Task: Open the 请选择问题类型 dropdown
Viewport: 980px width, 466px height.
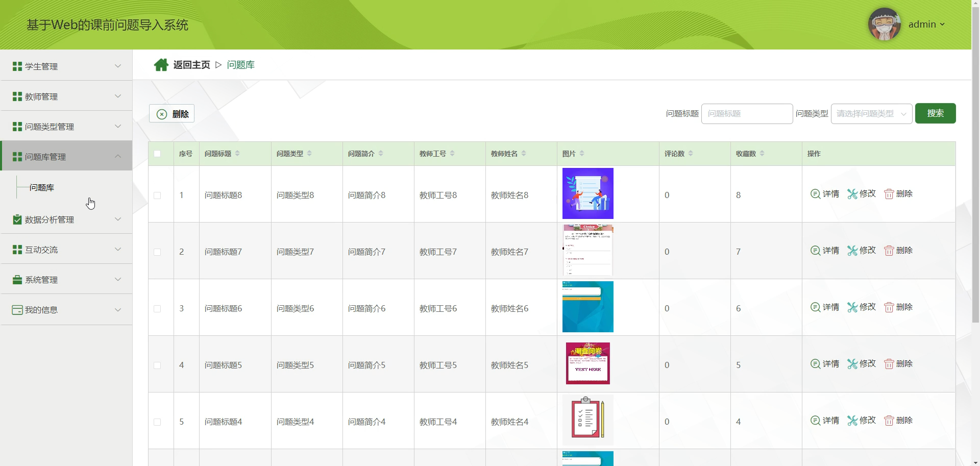Action: pyautogui.click(x=871, y=114)
